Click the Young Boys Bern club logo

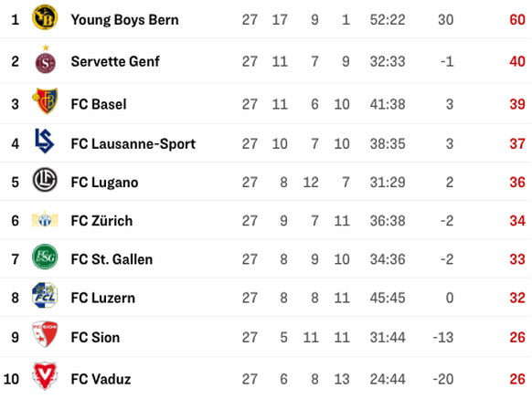click(x=45, y=17)
